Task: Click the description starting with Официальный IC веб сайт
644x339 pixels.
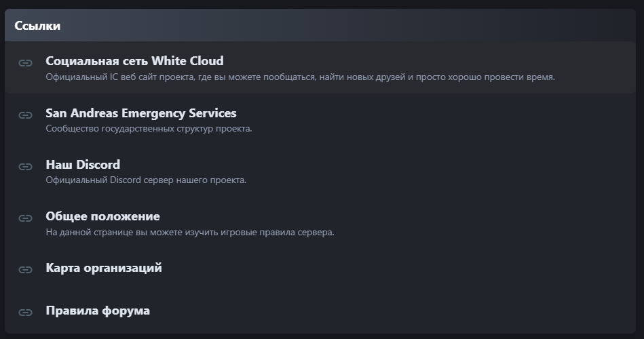Action: (300, 77)
